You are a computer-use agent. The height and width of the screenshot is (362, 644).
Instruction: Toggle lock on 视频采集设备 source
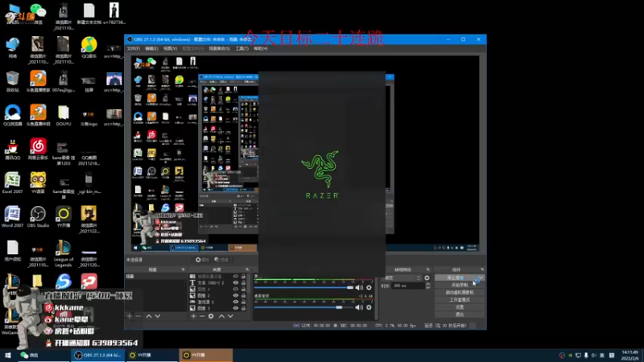244,277
